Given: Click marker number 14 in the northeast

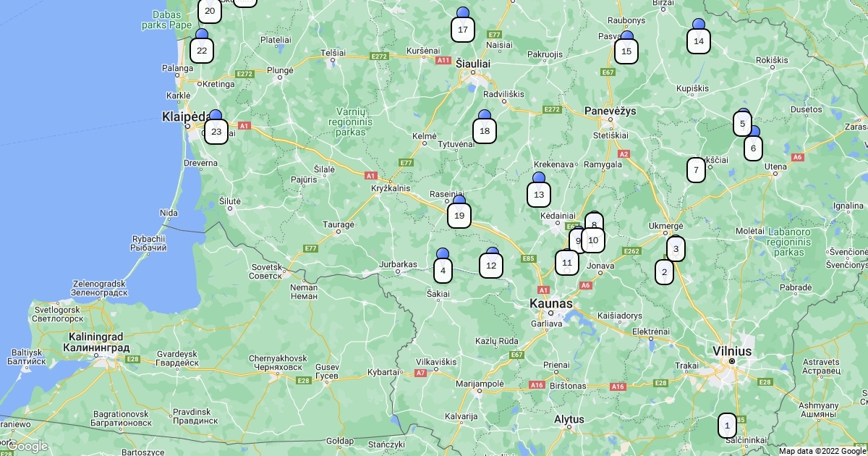Looking at the screenshot, I should [698, 41].
